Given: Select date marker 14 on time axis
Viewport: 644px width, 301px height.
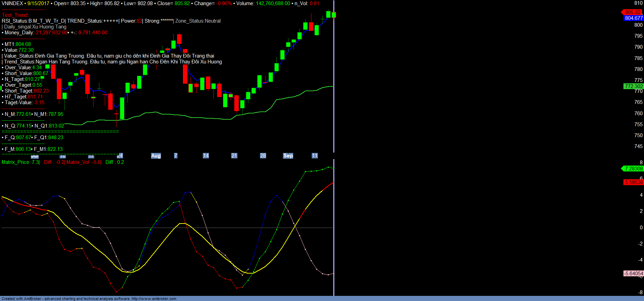Looking at the screenshot, I should (x=206, y=156).
